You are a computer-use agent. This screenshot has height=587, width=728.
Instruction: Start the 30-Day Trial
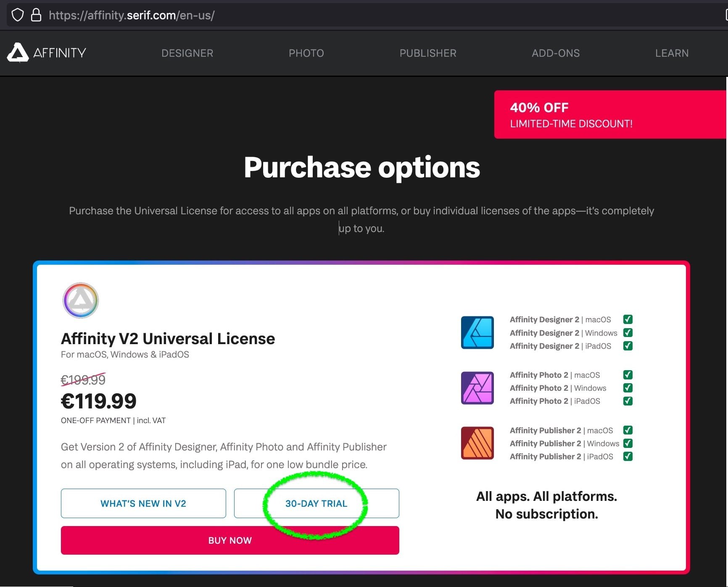click(x=317, y=503)
